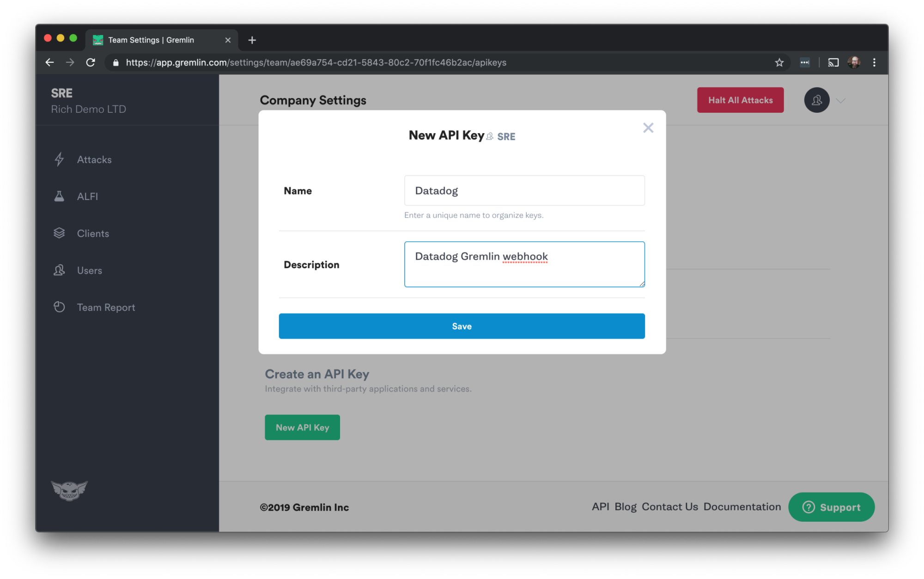Open the Blog footer link
Viewport: 924px width, 579px height.
point(626,506)
